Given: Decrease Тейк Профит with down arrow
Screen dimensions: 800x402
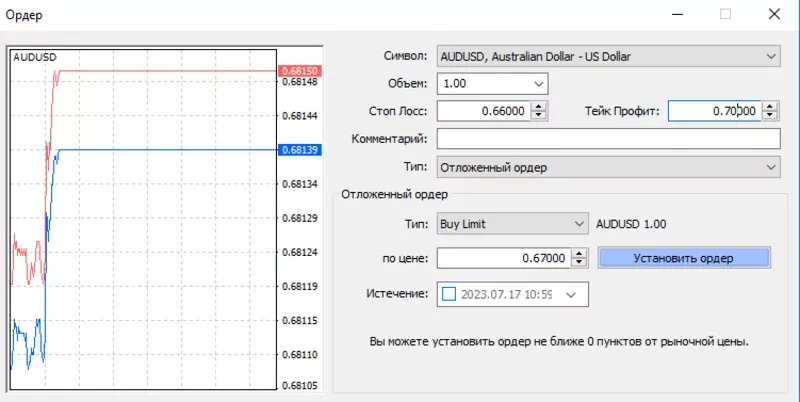Looking at the screenshot, I should (x=770, y=115).
